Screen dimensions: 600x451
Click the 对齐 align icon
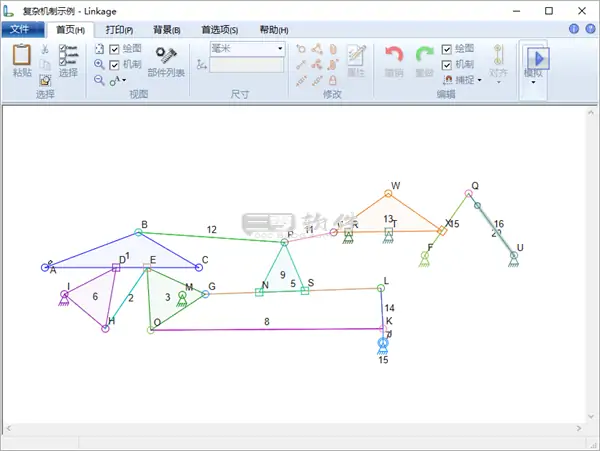497,55
